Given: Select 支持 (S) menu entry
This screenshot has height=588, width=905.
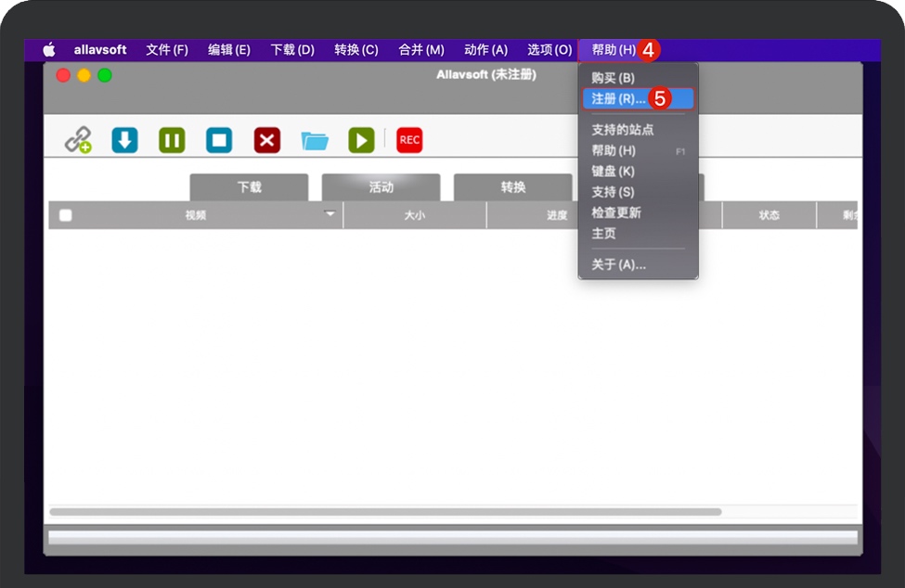Looking at the screenshot, I should [x=639, y=192].
